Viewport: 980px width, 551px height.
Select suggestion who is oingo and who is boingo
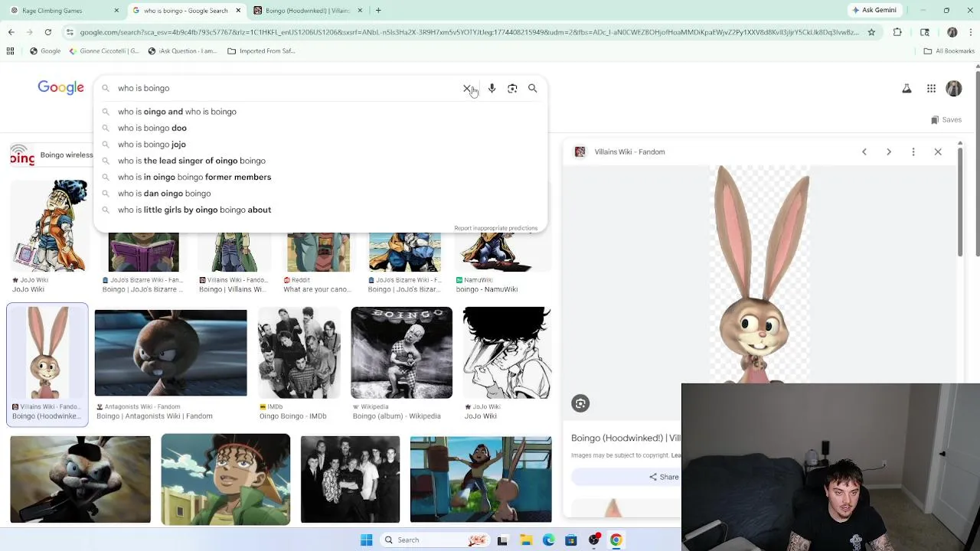320,112
